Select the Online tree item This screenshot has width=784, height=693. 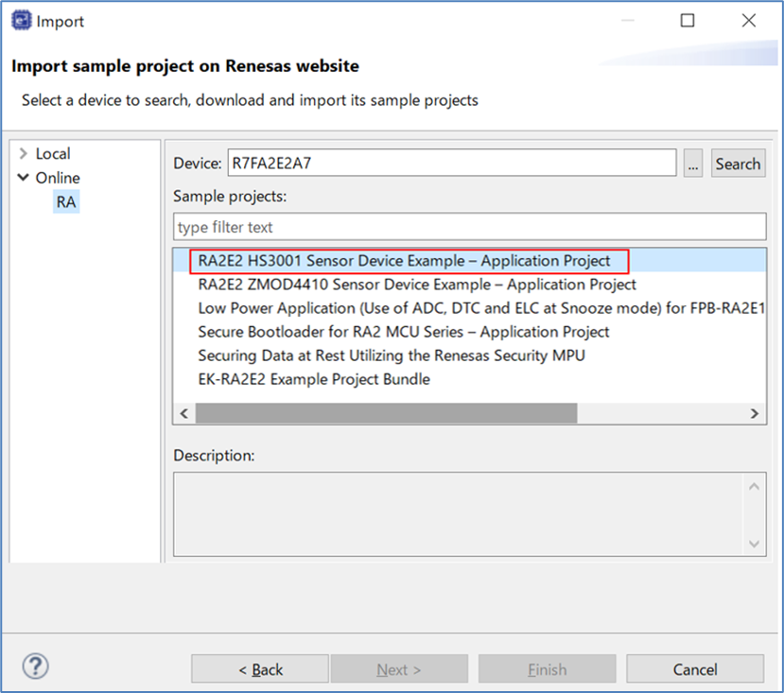coord(58,178)
